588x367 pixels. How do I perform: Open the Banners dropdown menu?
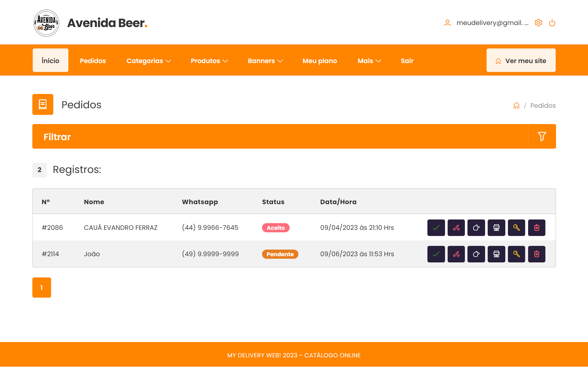265,61
